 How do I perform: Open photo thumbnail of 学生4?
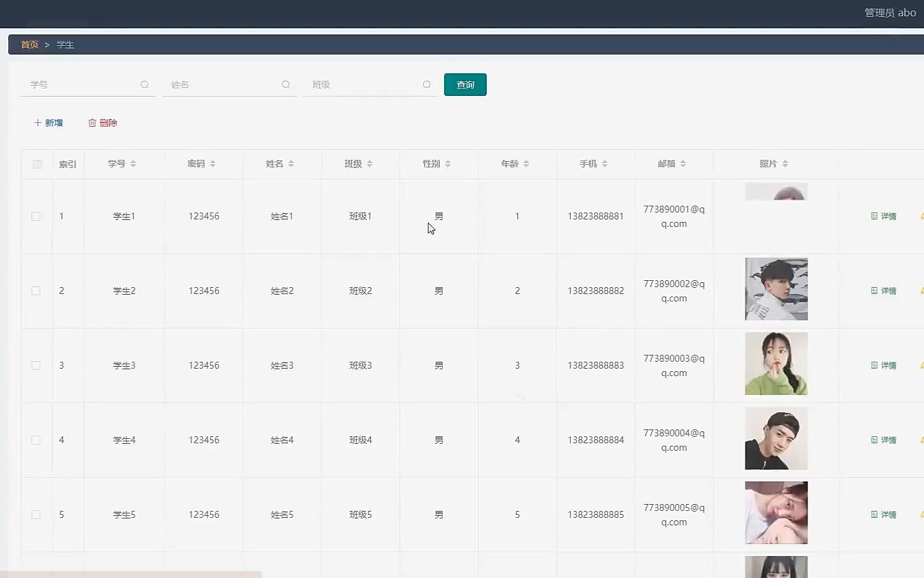click(x=776, y=438)
